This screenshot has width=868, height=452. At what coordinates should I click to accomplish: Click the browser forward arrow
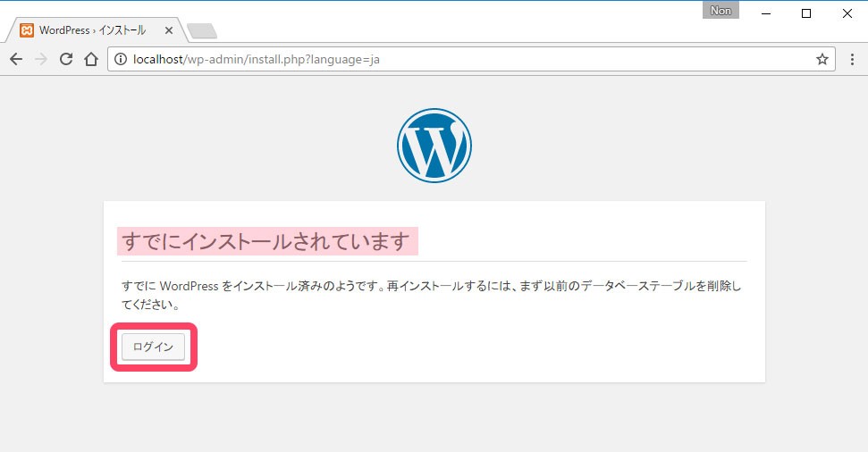[x=41, y=59]
